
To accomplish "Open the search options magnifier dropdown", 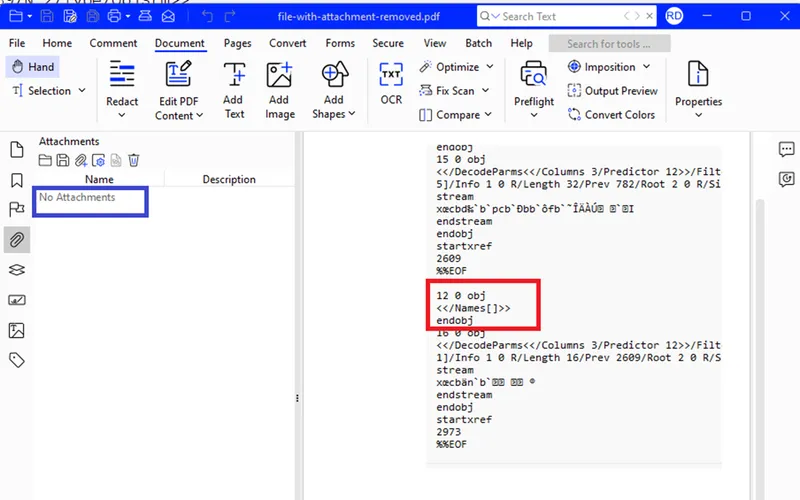I will click(490, 16).
